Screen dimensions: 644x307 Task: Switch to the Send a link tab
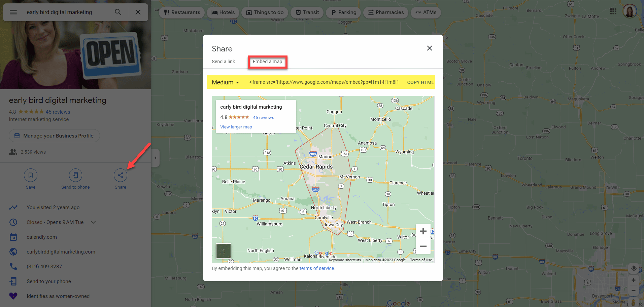(x=223, y=62)
